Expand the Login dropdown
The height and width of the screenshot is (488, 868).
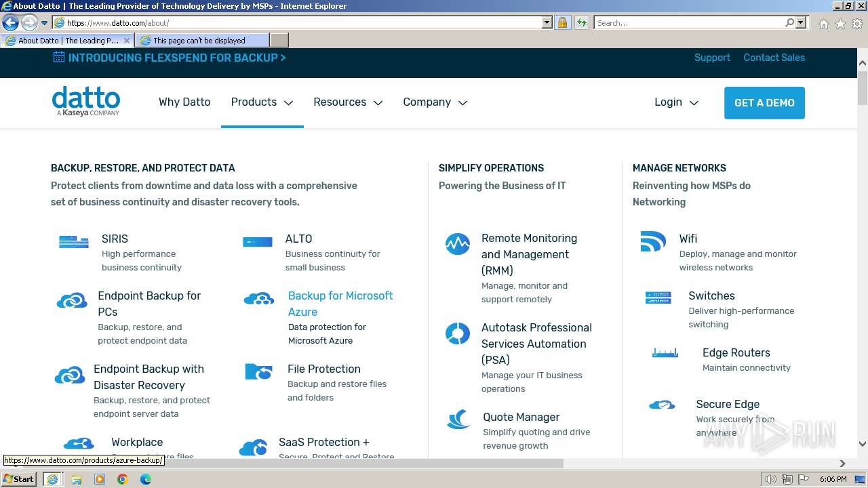[676, 102]
